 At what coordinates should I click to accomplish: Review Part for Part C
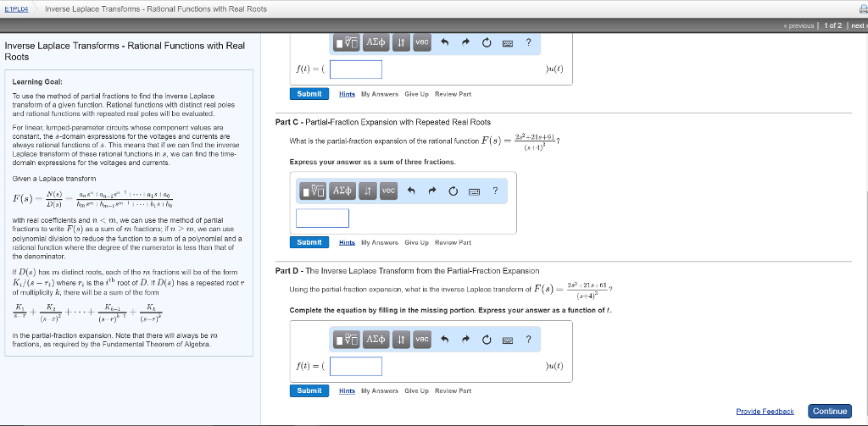(453, 243)
